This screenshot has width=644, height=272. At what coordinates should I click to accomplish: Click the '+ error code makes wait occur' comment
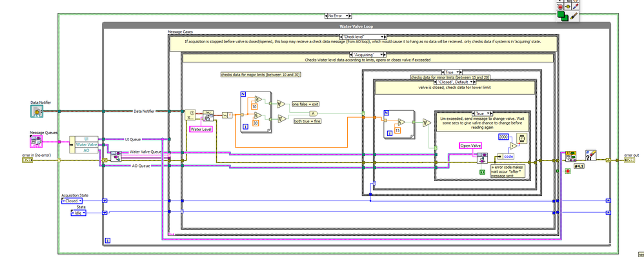pyautogui.click(x=507, y=171)
